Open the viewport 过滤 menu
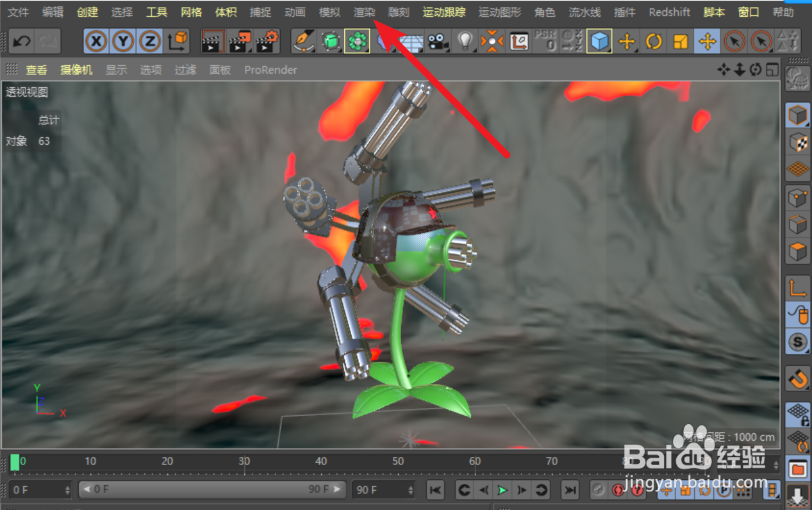The width and height of the screenshot is (812, 510). pyautogui.click(x=185, y=70)
